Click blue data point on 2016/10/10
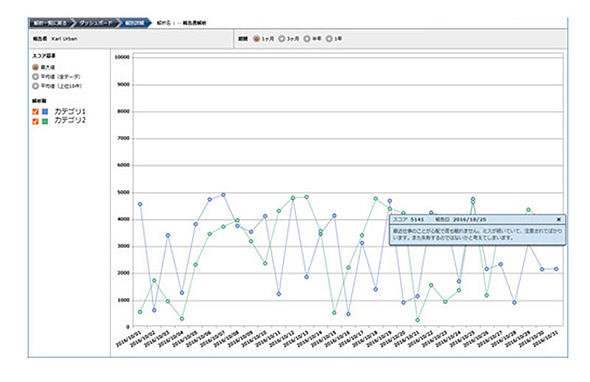 pyautogui.click(x=265, y=216)
